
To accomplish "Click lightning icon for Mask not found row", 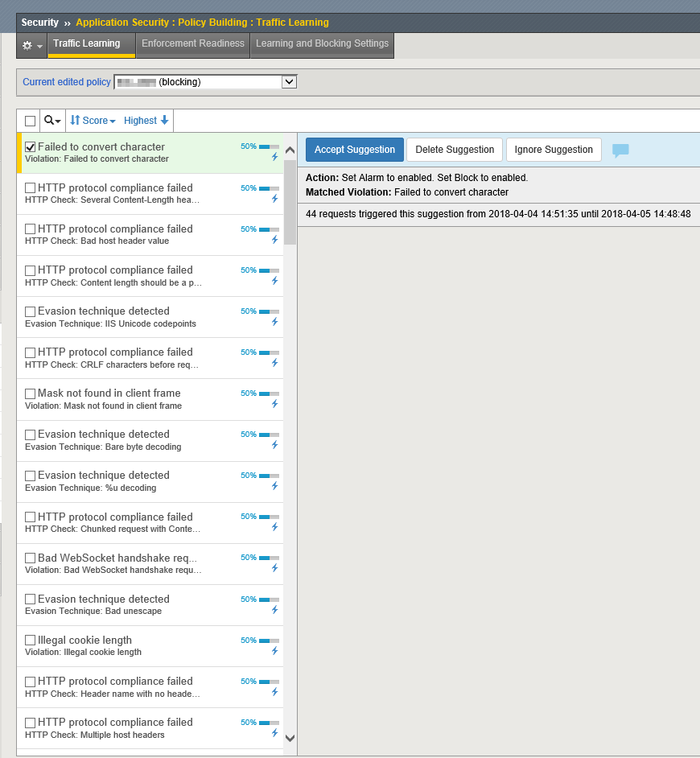I will pyautogui.click(x=274, y=404).
